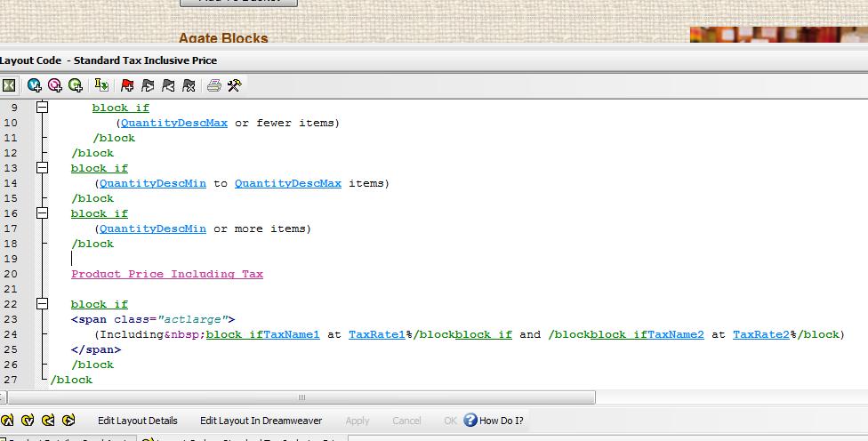The width and height of the screenshot is (868, 441).
Task: Open the How Do I? help
Action: pos(494,421)
